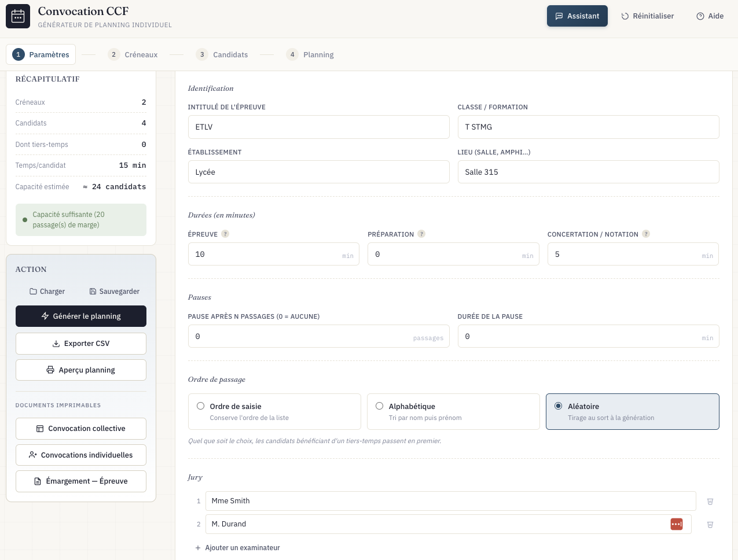The image size is (738, 560).
Task: Delete examiner Mme Smith with trash icon
Action: [x=710, y=502]
